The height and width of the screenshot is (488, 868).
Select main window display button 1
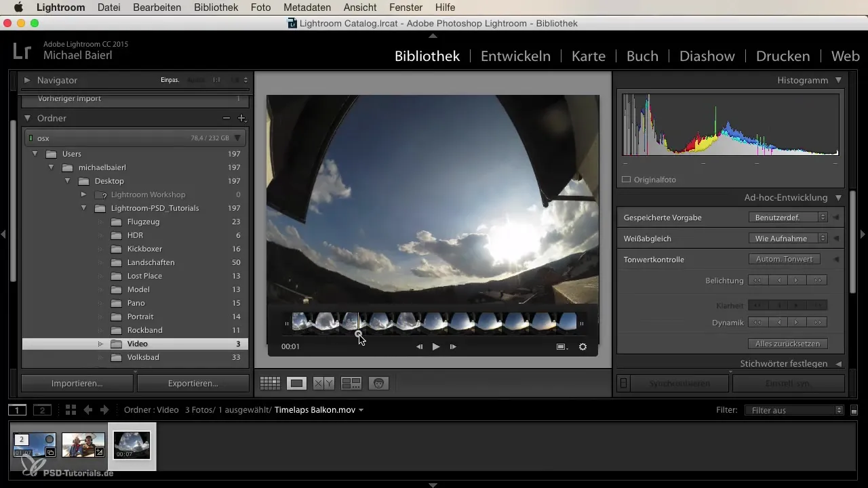click(x=17, y=410)
